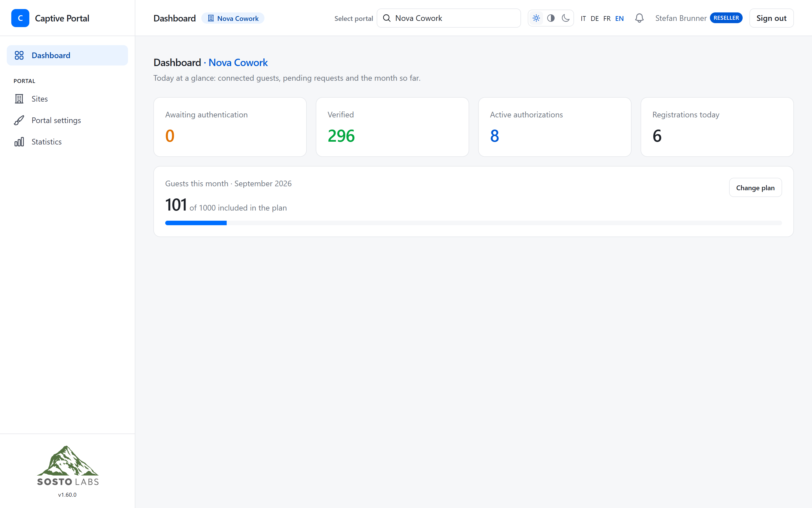812x508 pixels.
Task: Open the Dashboard sidebar item
Action: 67,55
